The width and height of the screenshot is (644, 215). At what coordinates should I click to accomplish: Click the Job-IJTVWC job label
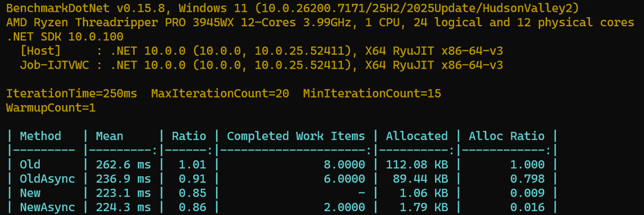[x=55, y=65]
